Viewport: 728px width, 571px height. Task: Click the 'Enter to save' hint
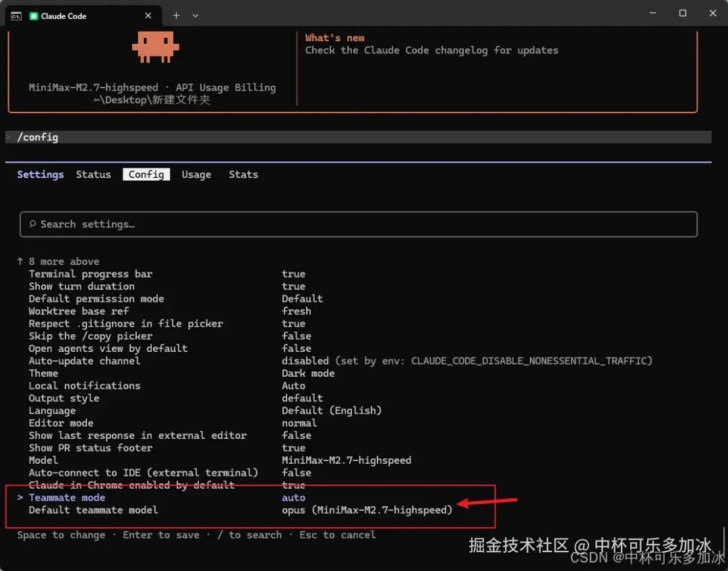(161, 535)
